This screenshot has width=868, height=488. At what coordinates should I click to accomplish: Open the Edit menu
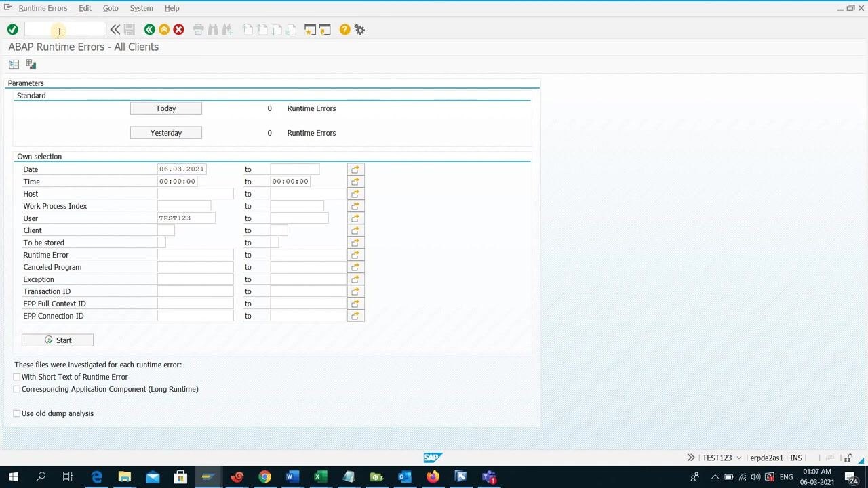coord(85,8)
